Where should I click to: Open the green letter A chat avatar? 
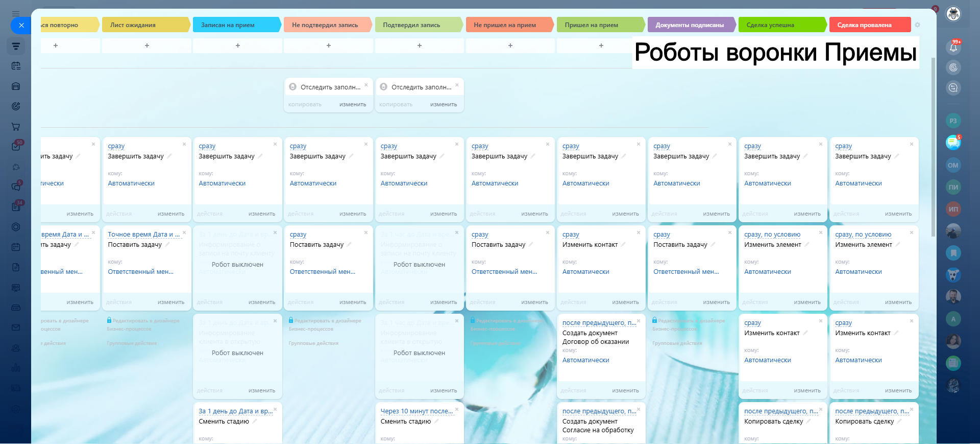pos(953,319)
